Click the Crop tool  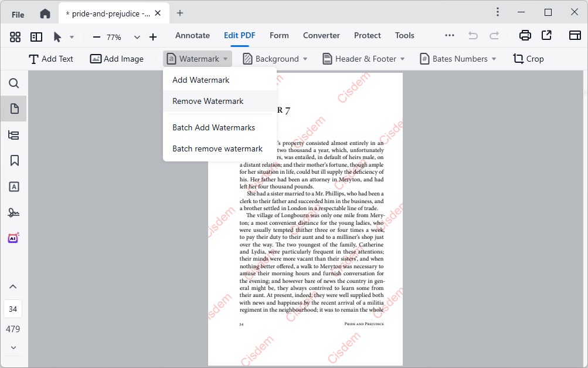tap(528, 59)
